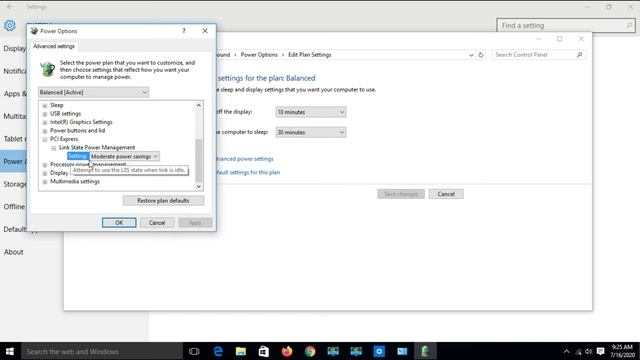The image size is (640, 360).
Task: Open the Windows Start menu
Action: pyautogui.click(x=10, y=351)
